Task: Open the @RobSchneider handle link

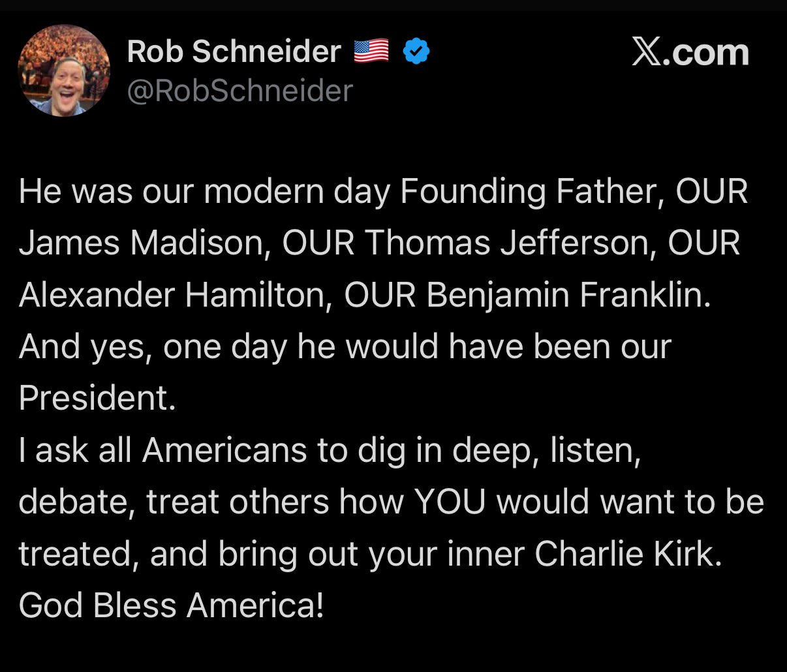Action: 239,91
